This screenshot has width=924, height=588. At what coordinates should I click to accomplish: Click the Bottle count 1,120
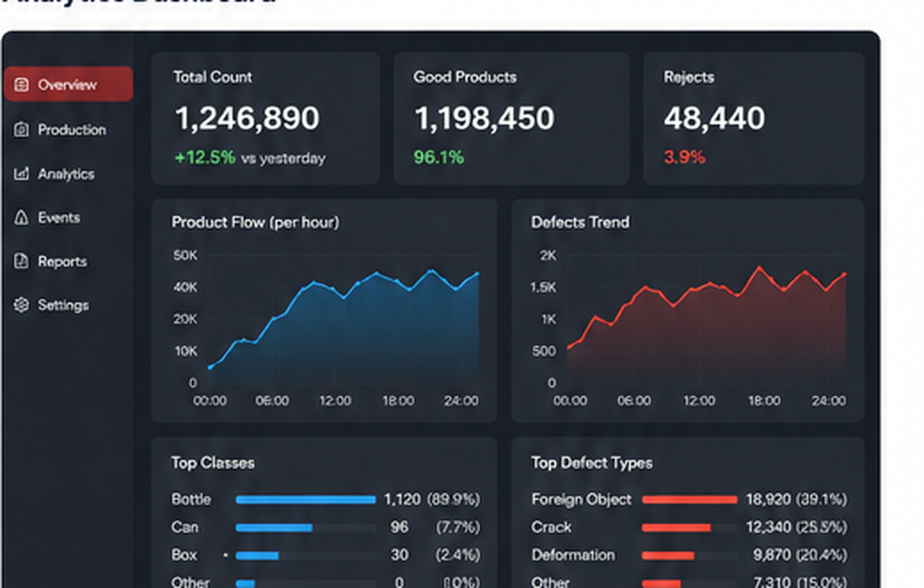pos(402,500)
